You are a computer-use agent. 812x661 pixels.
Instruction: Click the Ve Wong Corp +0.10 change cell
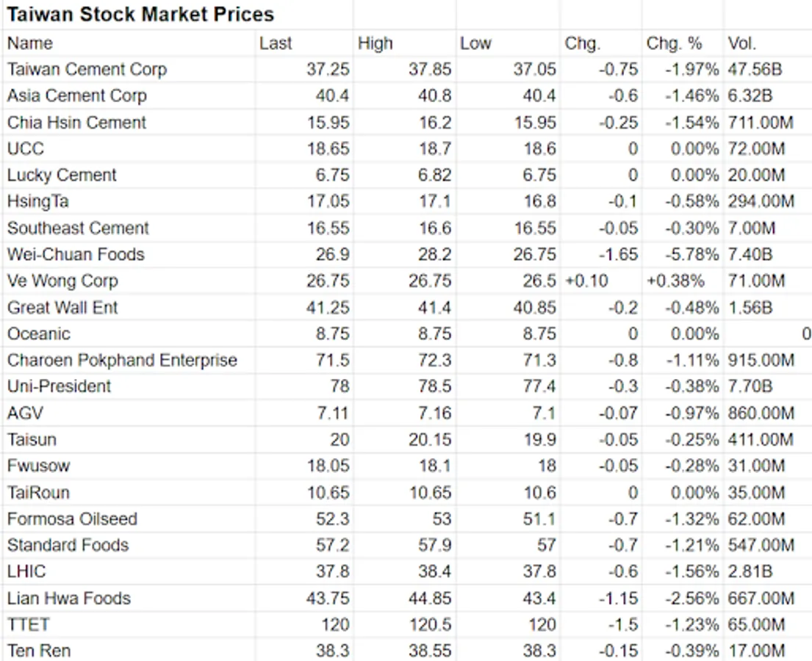586,281
